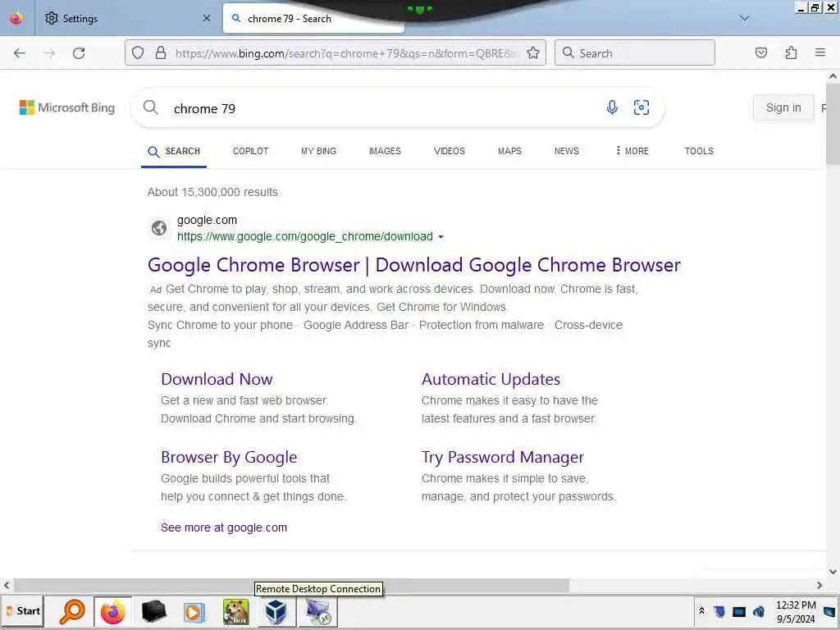Reload the current page
The image size is (840, 630).
tap(79, 53)
